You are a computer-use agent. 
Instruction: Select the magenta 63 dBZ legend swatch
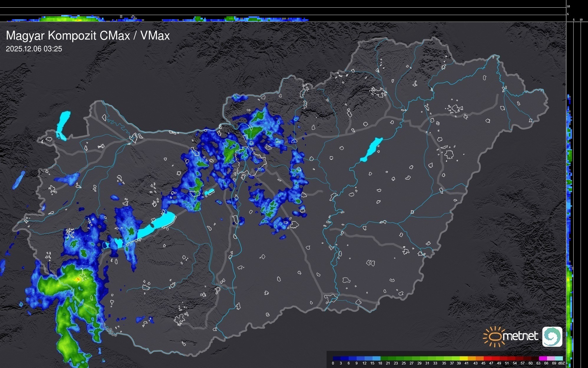543,358
